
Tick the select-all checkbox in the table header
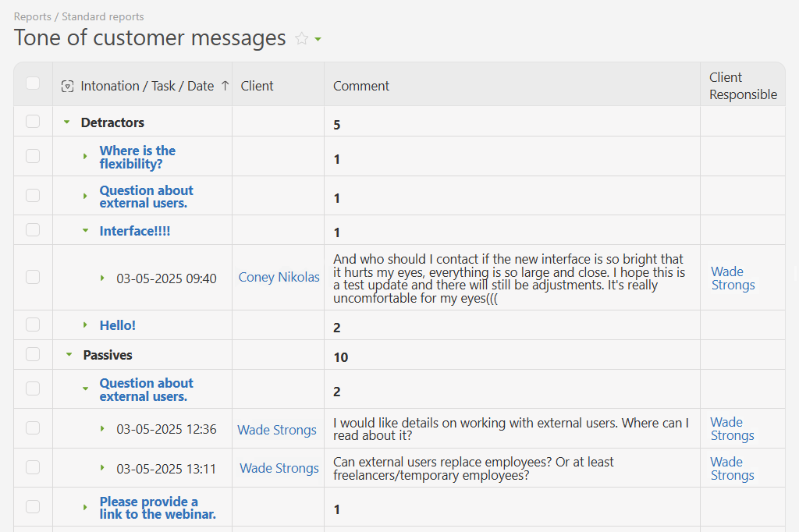[33, 83]
